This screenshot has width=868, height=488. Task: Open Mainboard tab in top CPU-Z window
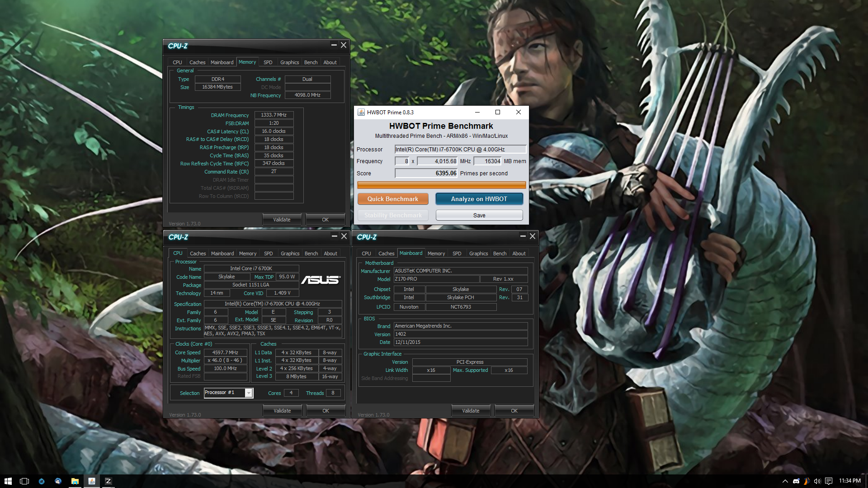(x=222, y=62)
